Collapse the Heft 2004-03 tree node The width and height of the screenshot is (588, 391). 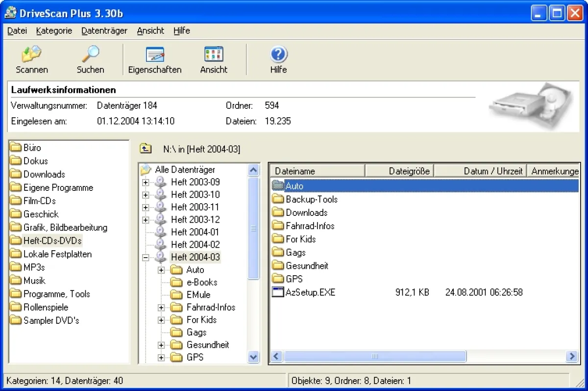tap(146, 258)
